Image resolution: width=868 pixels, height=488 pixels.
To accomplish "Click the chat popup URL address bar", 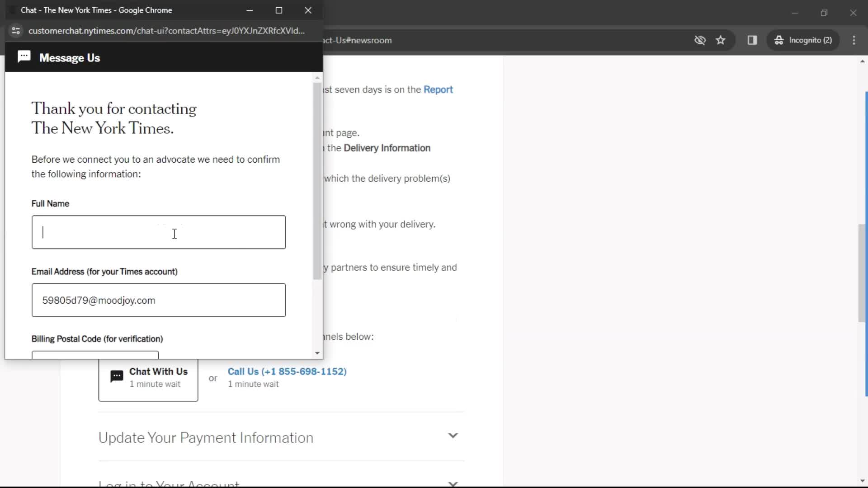I will (x=166, y=31).
